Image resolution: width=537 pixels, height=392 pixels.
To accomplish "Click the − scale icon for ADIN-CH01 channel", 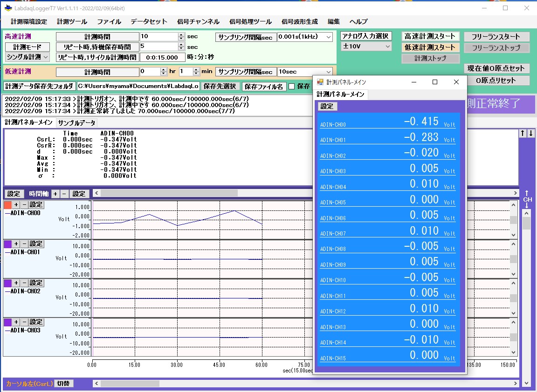I will [23, 243].
